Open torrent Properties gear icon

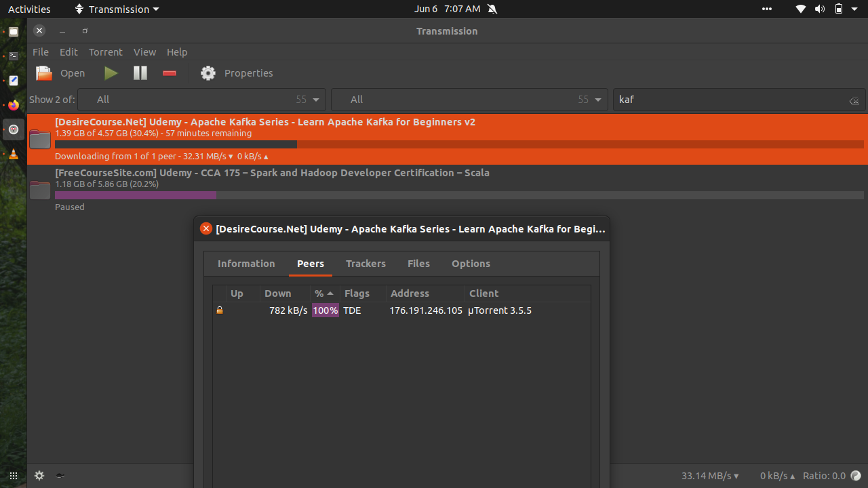[x=208, y=73]
